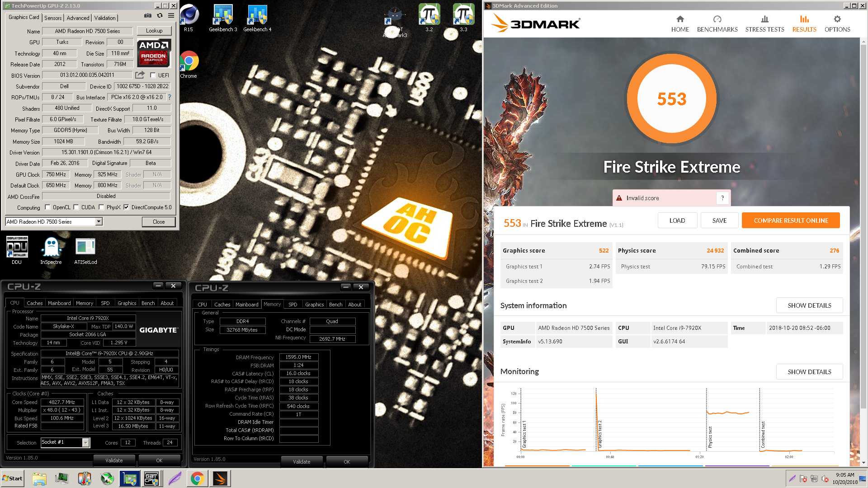Toggle the CUDA checkbox
The height and width of the screenshot is (488, 868).
click(x=76, y=207)
